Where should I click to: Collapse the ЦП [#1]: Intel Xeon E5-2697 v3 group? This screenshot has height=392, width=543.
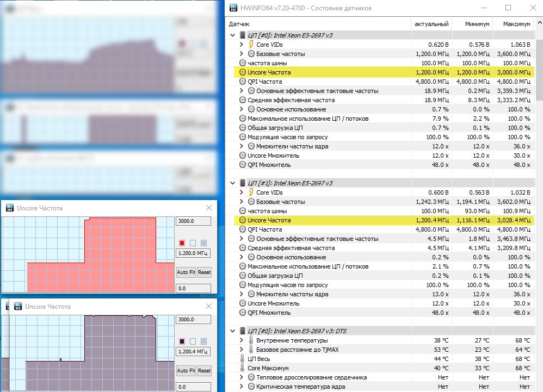tap(233, 183)
